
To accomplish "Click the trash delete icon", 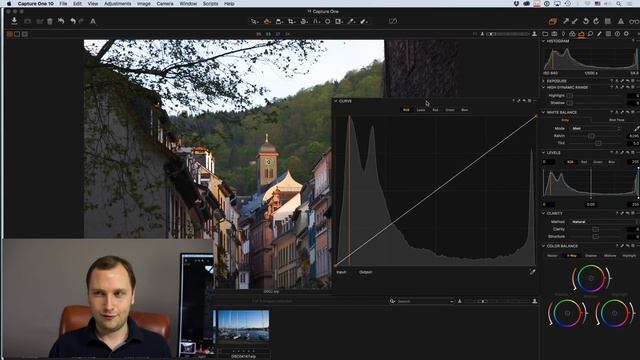I will 50,21.
